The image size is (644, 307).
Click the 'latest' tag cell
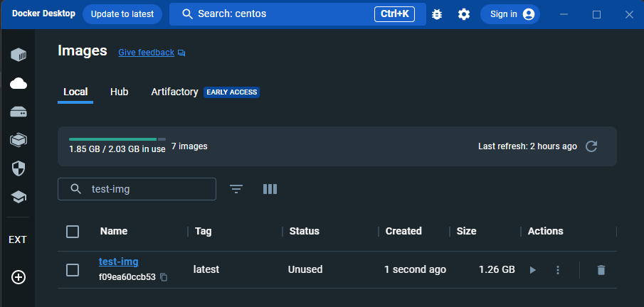[x=206, y=269]
